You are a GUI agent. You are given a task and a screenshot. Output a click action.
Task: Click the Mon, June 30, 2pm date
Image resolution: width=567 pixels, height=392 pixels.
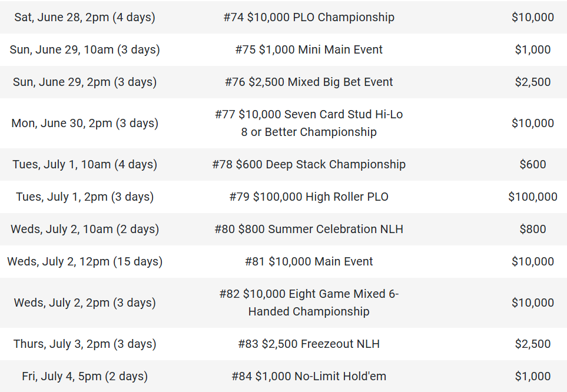[85, 123]
